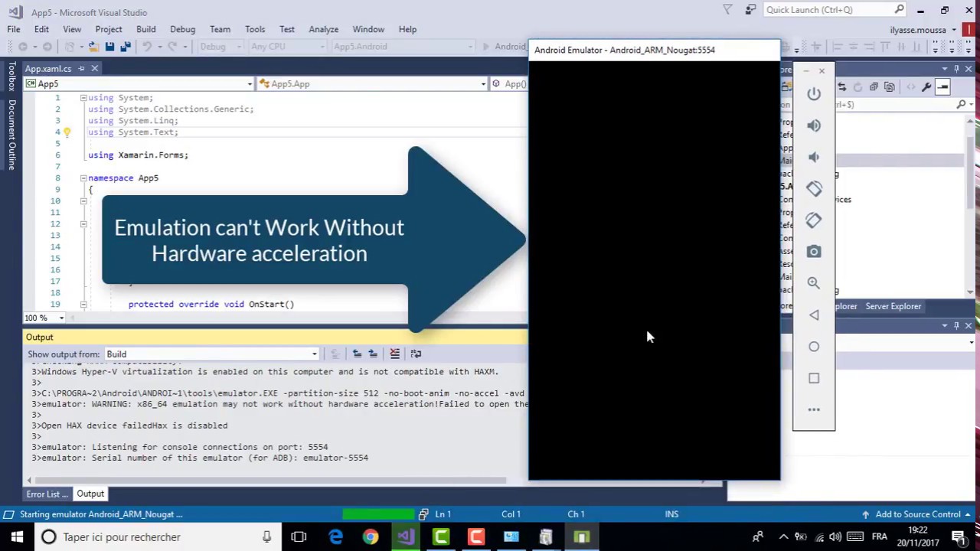Click the Windows Start button
The height and width of the screenshot is (551, 980).
(x=17, y=536)
